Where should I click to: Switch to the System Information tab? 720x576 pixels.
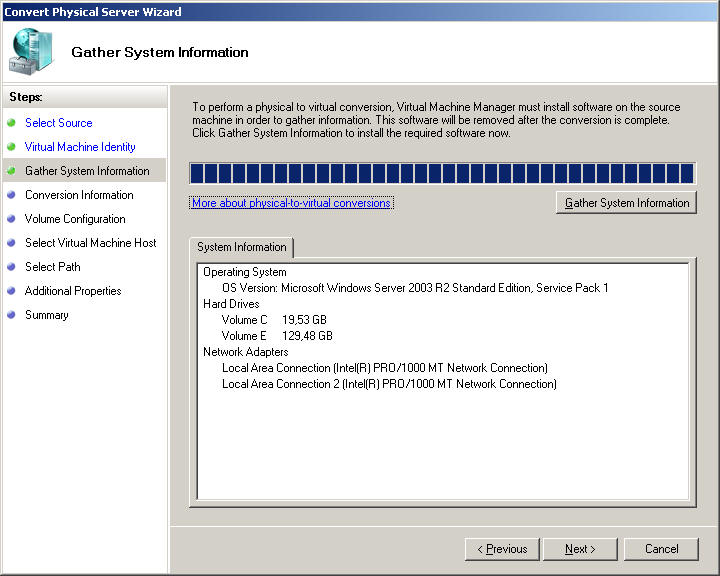click(241, 247)
